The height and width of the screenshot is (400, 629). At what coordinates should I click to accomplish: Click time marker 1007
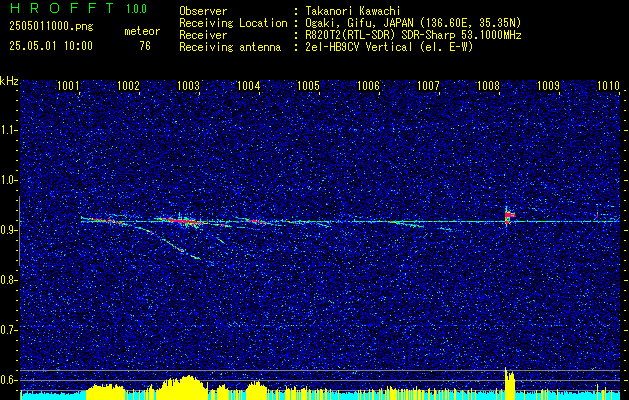(428, 85)
